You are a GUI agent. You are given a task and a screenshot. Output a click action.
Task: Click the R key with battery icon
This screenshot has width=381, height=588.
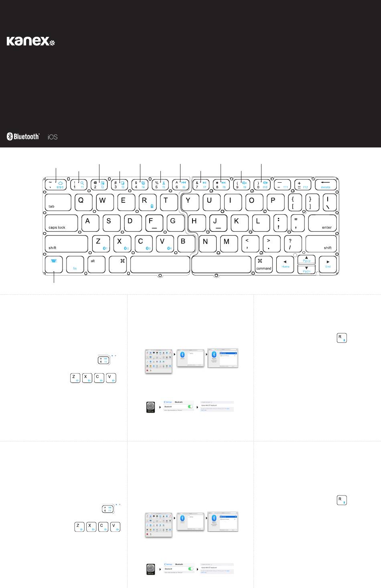pyautogui.click(x=147, y=202)
